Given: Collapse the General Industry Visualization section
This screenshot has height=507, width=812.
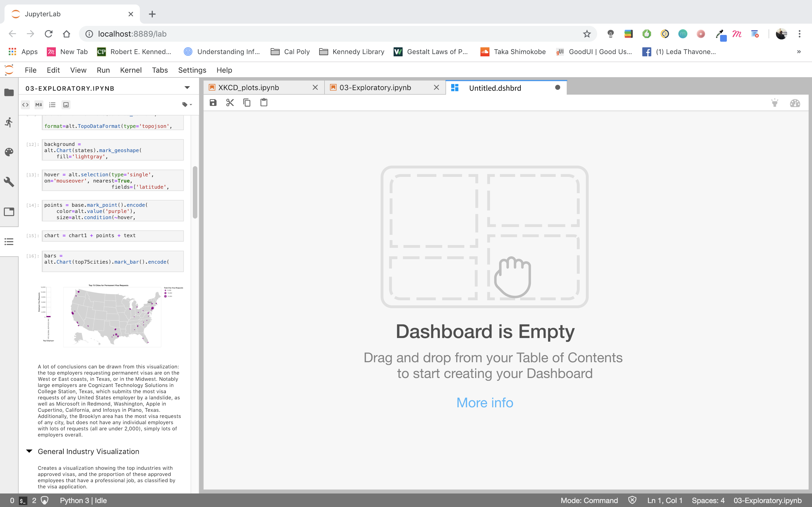Looking at the screenshot, I should point(29,451).
